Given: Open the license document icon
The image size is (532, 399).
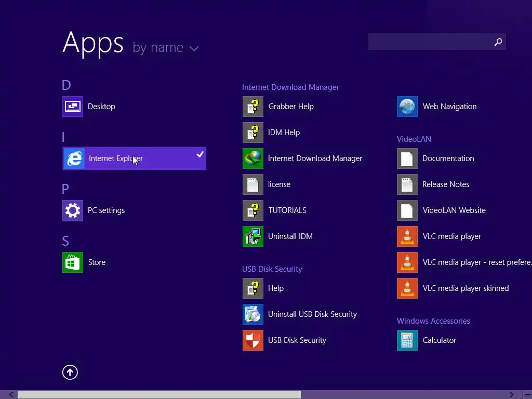Looking at the screenshot, I should (253, 184).
